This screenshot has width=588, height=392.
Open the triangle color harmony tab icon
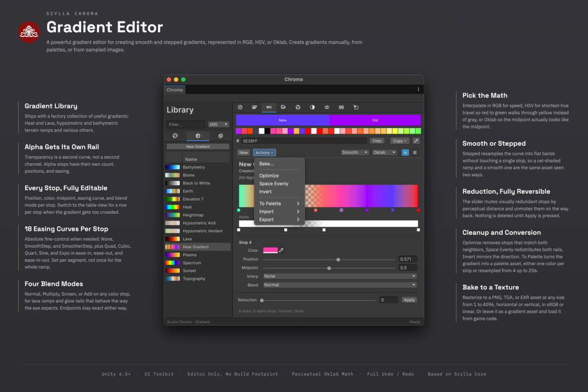pyautogui.click(x=298, y=107)
